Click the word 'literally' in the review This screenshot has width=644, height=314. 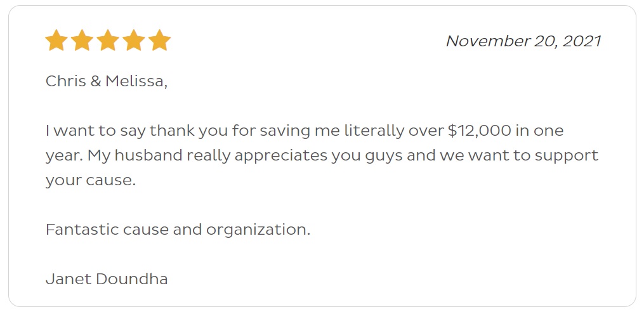374,131
